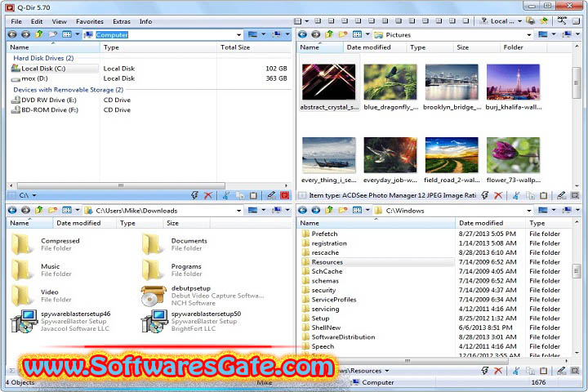Sort by Type column in C:\Windows pane

(x=548, y=223)
